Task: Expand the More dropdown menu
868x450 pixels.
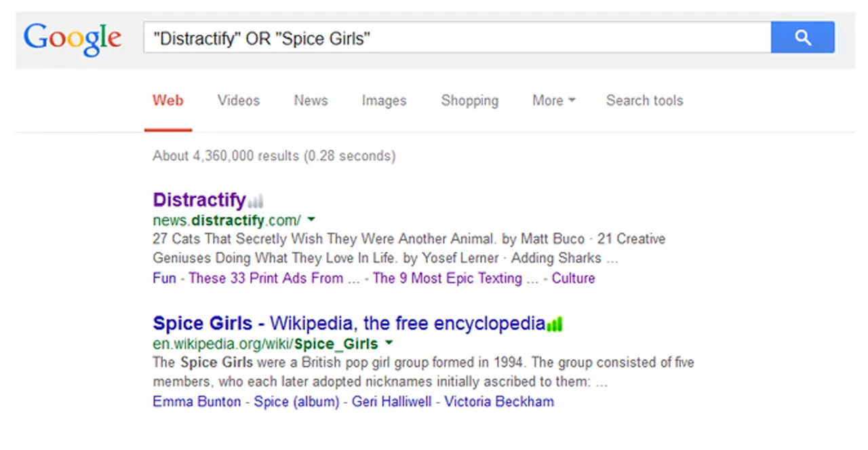Action: tap(553, 100)
